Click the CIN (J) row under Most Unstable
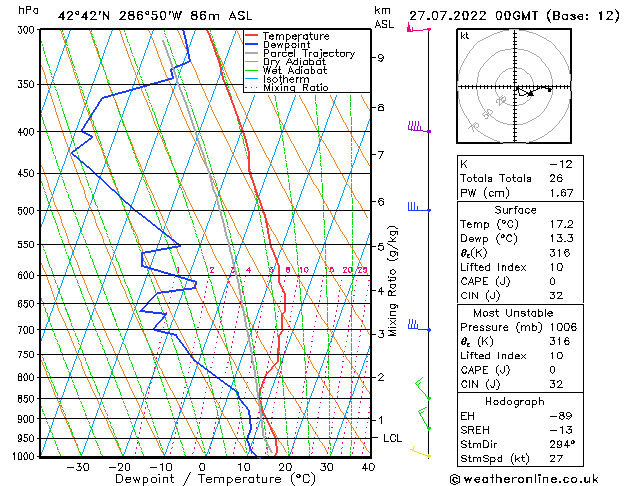Image resolution: width=629 pixels, height=486 pixels. [520, 384]
